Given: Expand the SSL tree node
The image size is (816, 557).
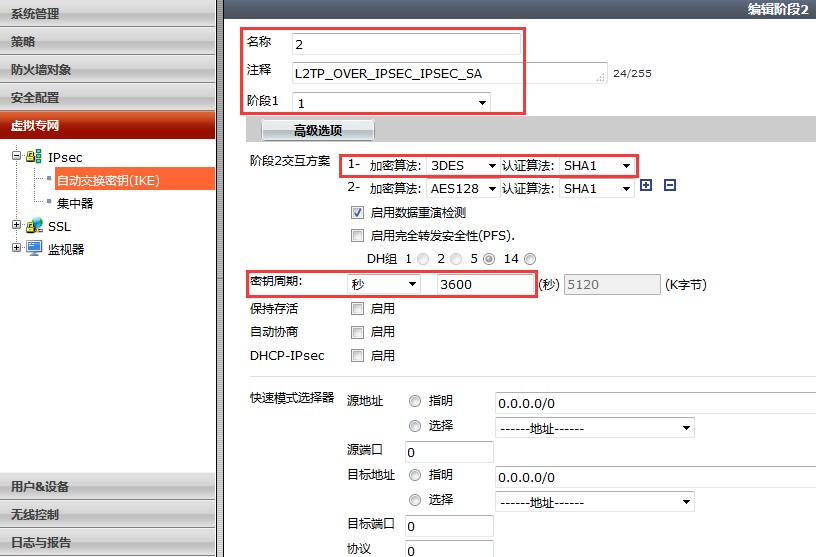Looking at the screenshot, I should coord(16,225).
